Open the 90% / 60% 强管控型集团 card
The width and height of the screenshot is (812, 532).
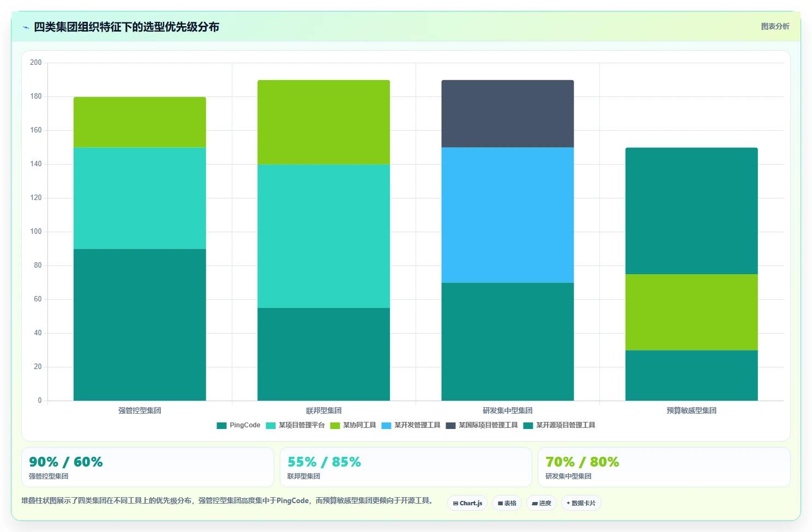click(147, 467)
